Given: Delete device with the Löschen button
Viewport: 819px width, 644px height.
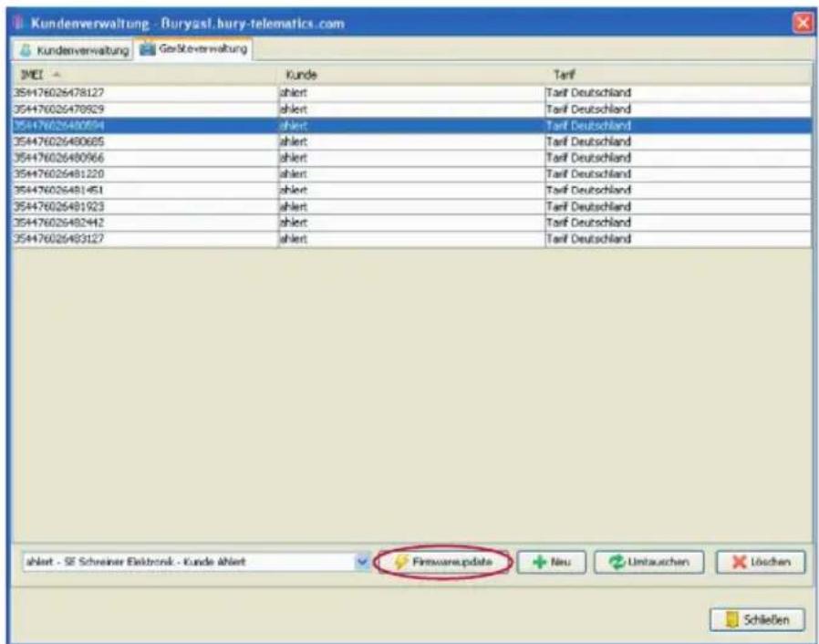Looking at the screenshot, I should pos(761,562).
